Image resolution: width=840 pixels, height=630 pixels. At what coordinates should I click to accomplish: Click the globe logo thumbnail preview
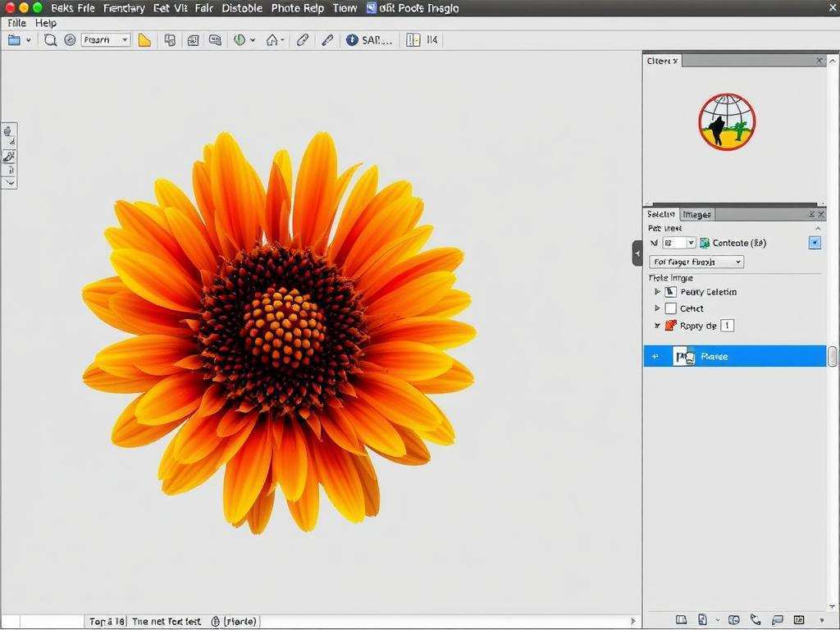(x=727, y=121)
